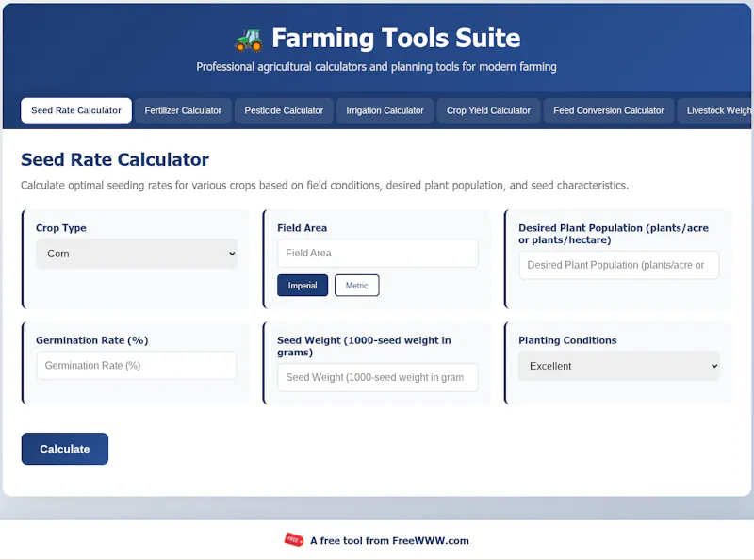
Task: Click the Seed Weight (1000-seed weight) label
Action: (x=364, y=346)
